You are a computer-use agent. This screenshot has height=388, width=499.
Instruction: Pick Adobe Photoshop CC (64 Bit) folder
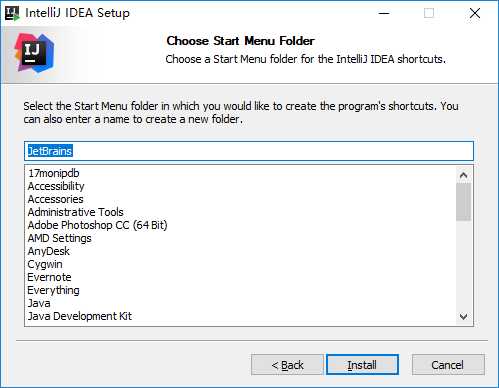coord(98,225)
